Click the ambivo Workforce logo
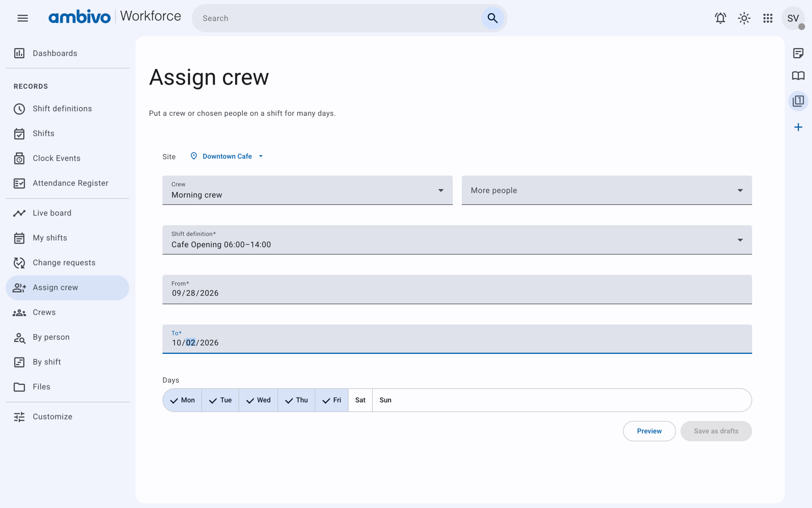The image size is (812, 508). pyautogui.click(x=114, y=17)
